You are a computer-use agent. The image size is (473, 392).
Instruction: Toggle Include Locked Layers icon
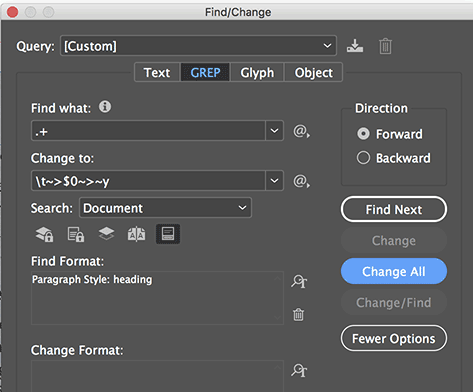(45, 234)
